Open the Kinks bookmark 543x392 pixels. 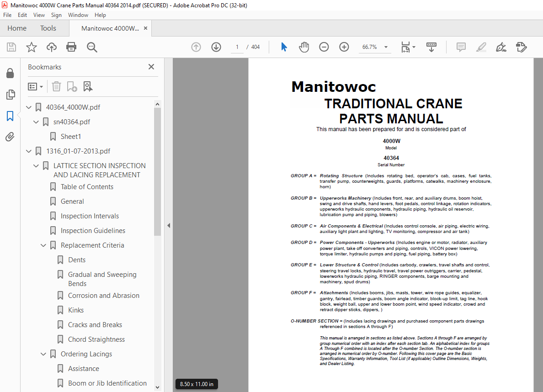pos(76,310)
